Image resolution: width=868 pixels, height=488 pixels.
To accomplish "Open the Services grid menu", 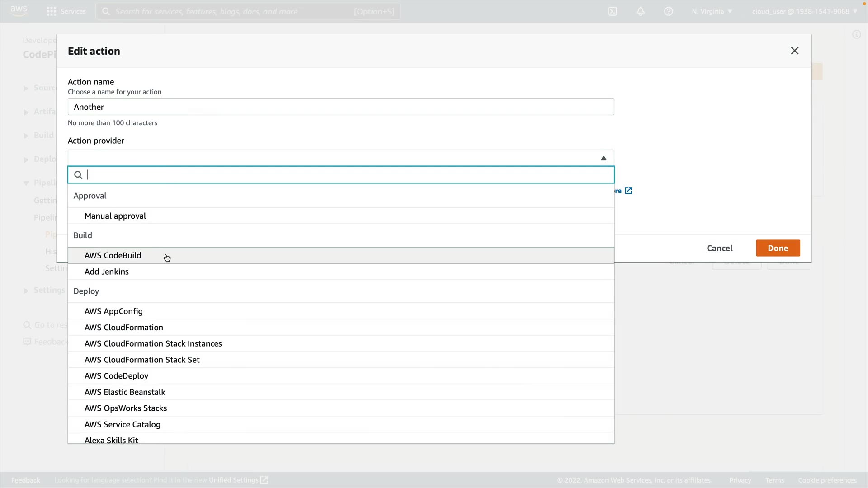I will click(52, 11).
